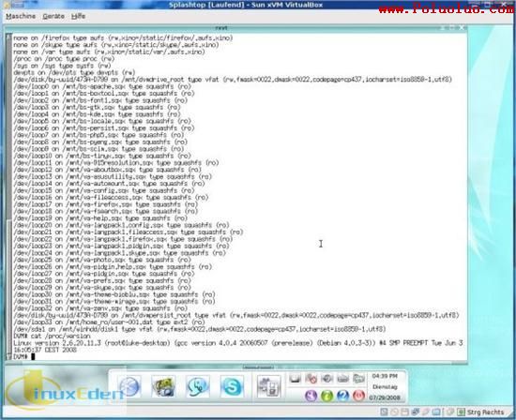Viewport: 516px width, 420px height.
Task: Launch the Pidgin chat icon in dock
Action: click(x=197, y=386)
